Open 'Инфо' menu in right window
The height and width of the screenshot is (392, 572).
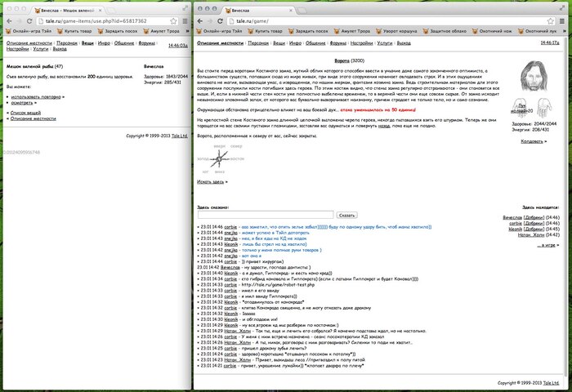tap(295, 43)
